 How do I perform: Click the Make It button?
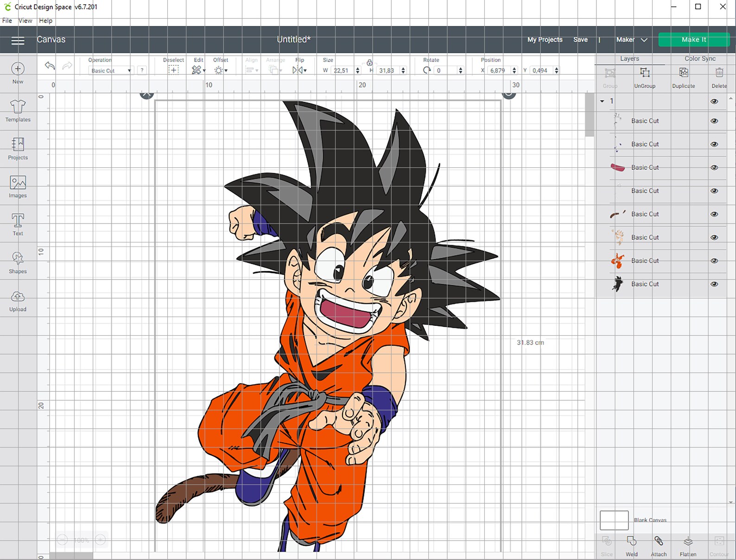[694, 40]
